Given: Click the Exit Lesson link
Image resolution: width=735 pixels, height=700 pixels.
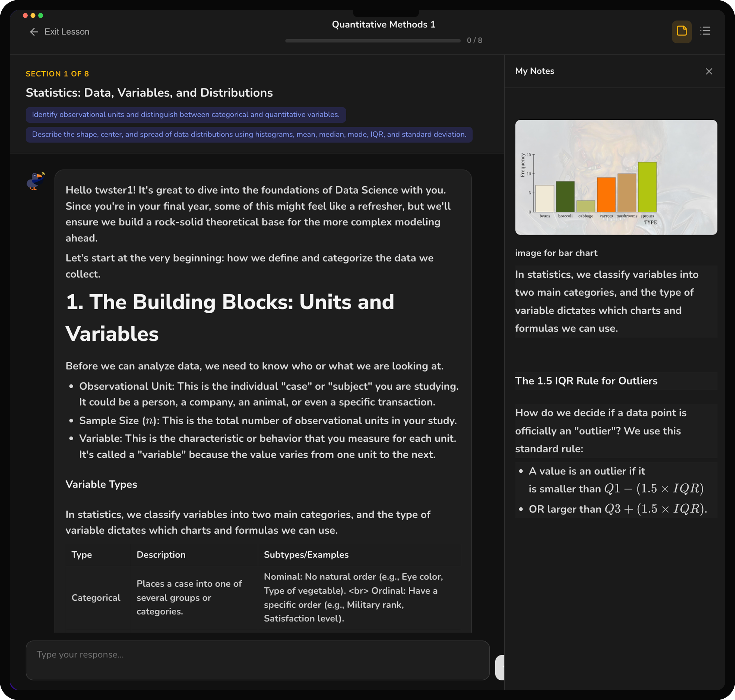Looking at the screenshot, I should [x=67, y=32].
